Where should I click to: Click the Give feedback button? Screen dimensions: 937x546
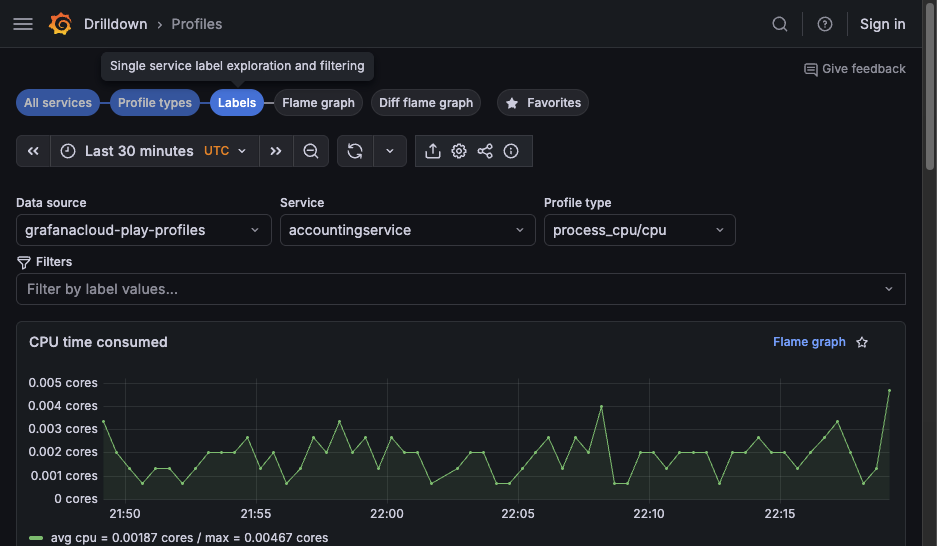855,69
